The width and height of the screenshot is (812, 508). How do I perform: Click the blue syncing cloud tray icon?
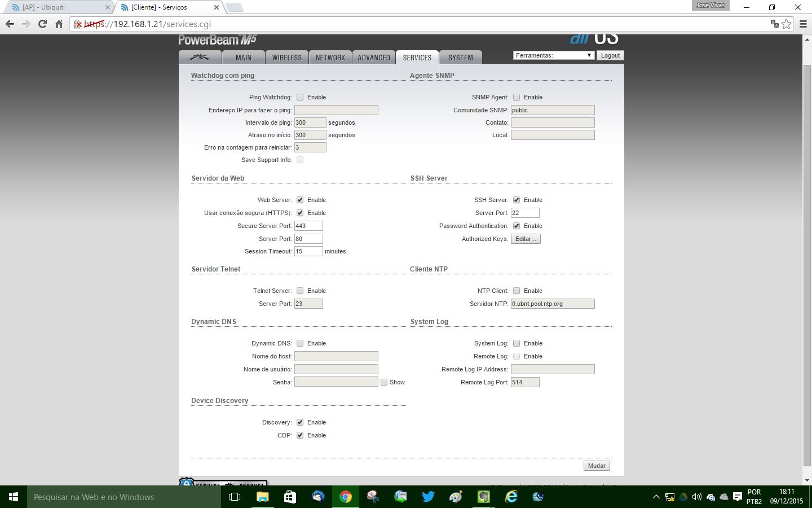[710, 497]
